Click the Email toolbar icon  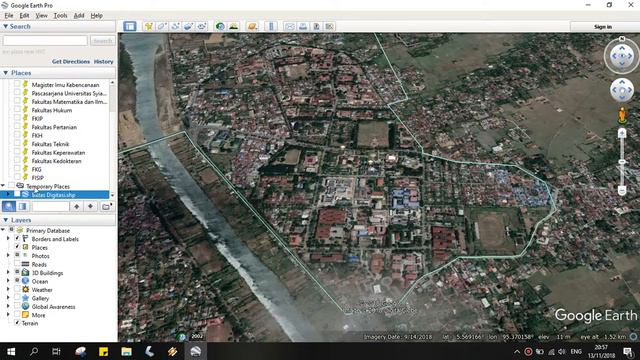[289, 27]
